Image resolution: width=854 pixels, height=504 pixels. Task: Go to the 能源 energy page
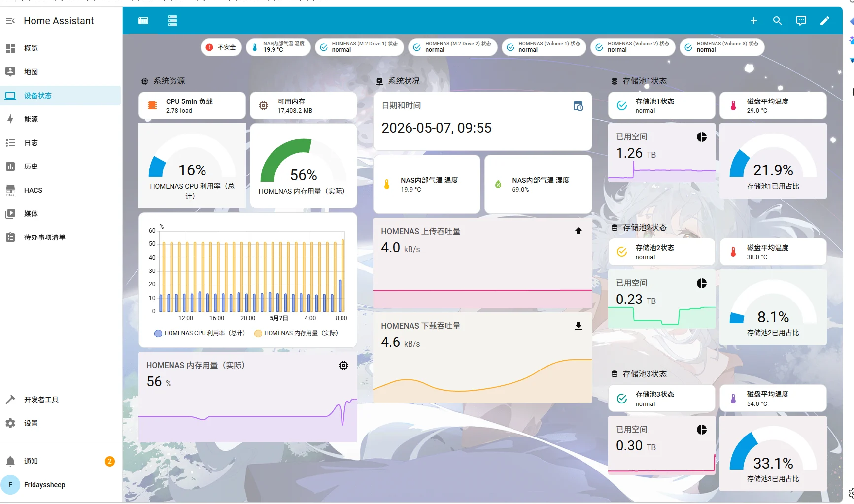pos(60,119)
